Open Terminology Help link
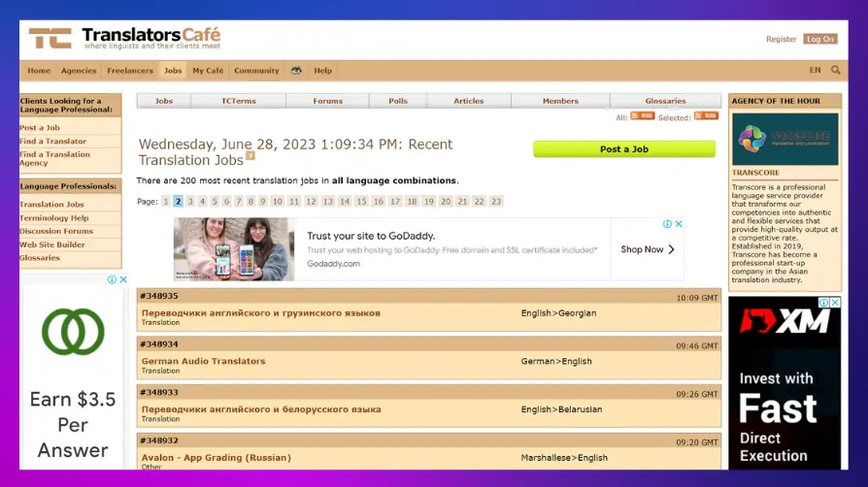The height and width of the screenshot is (487, 868). coord(54,218)
